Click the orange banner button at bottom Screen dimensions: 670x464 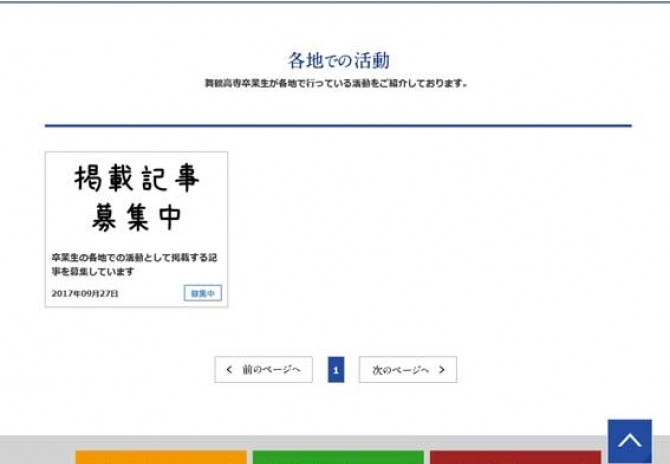(x=160, y=457)
